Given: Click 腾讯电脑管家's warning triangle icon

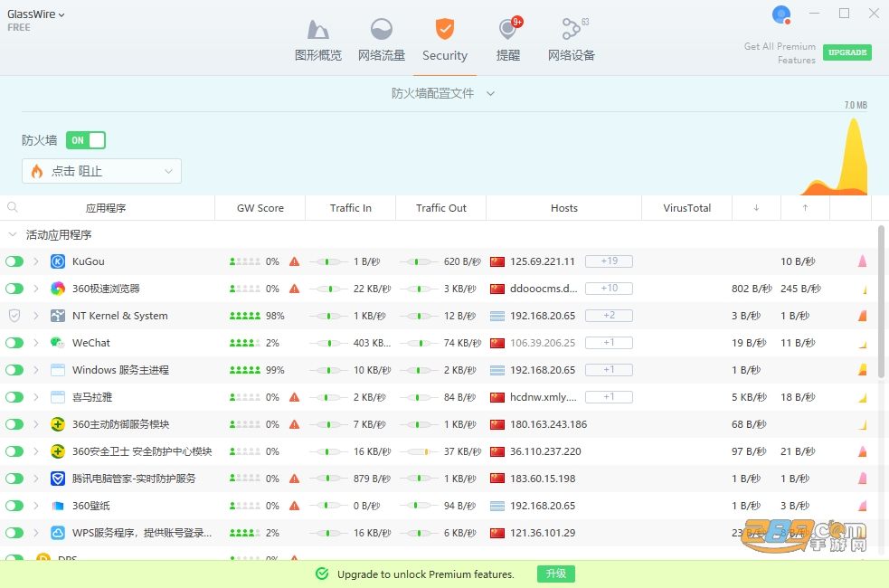Looking at the screenshot, I should [x=294, y=479].
